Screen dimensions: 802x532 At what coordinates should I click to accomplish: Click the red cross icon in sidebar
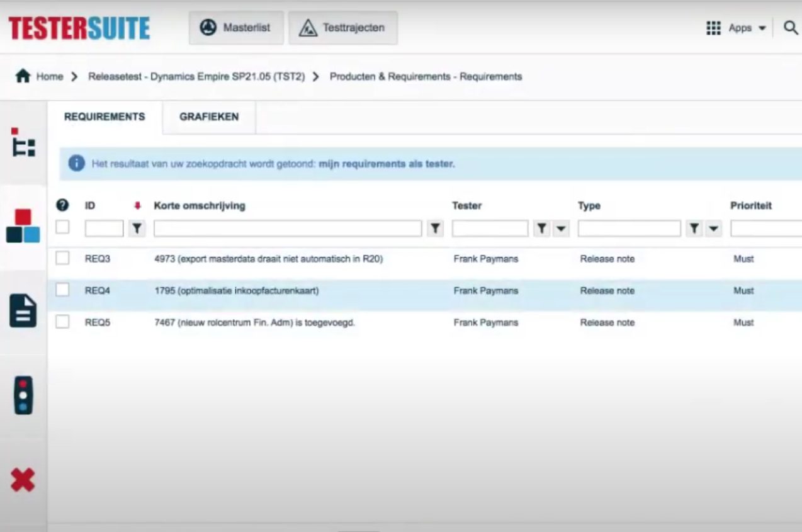[x=23, y=480]
